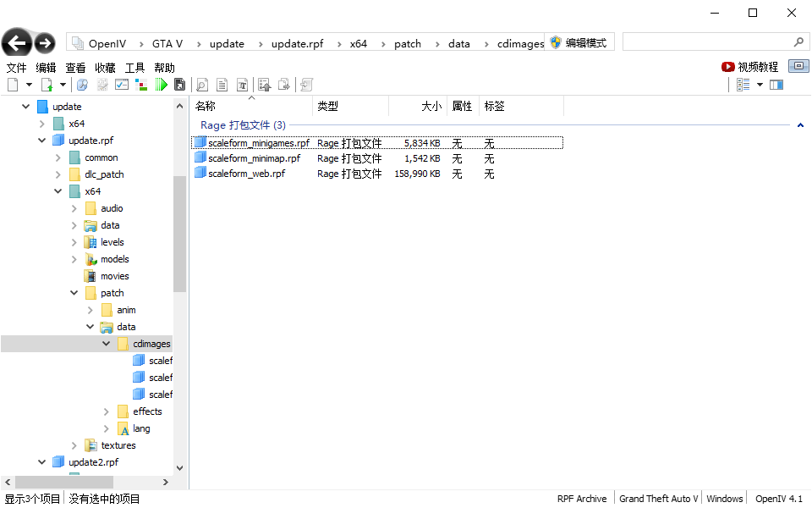Image resolution: width=812 pixels, height=508 pixels.
Task: Go forward with the right arrow button
Action: pyautogui.click(x=45, y=43)
